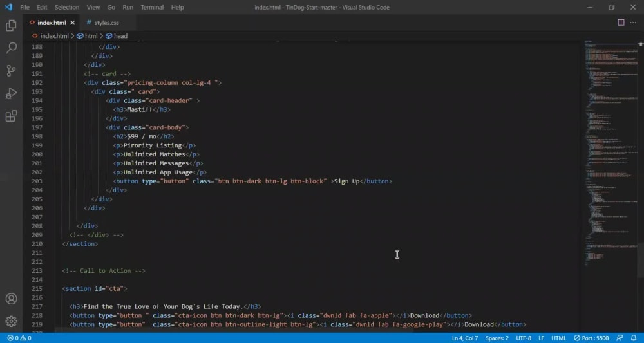Change end of line sequence LF
Screen dimensions: 644x343
click(542, 338)
